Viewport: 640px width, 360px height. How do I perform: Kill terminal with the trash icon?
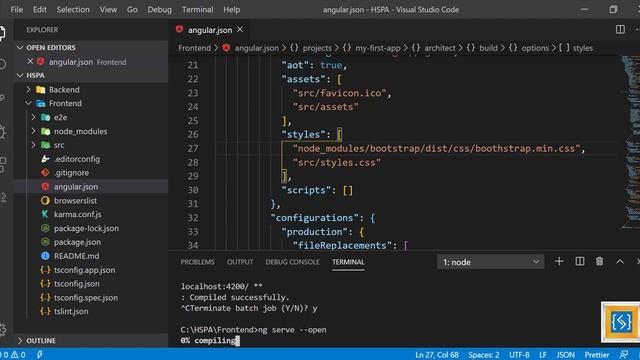pyautogui.click(x=599, y=262)
